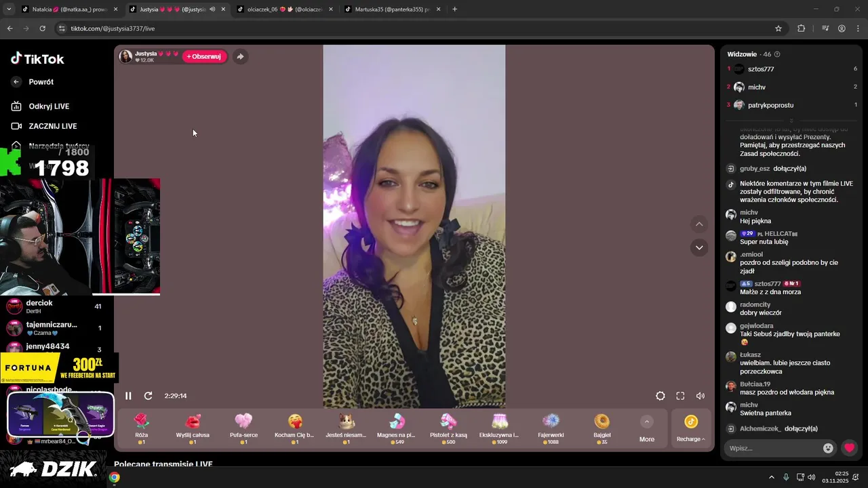The image size is (868, 488).
Task: Open stream settings gear icon
Action: tap(660, 396)
